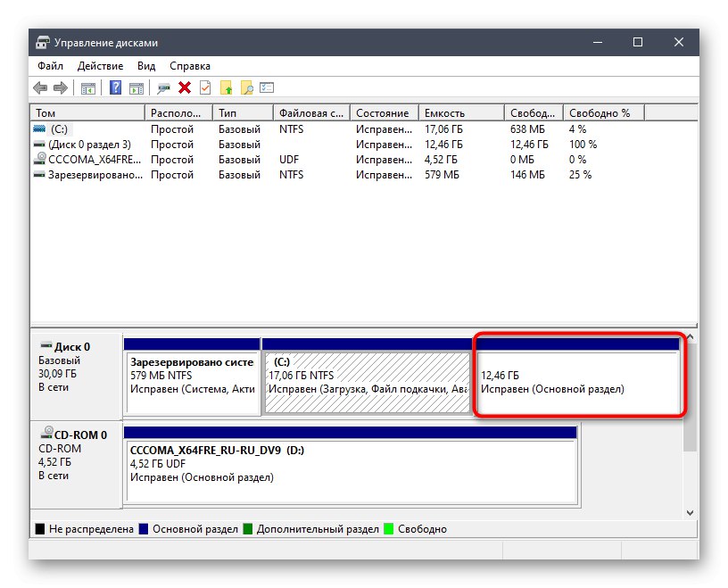
Task: Sort by the Свободно % column header
Action: pos(604,112)
